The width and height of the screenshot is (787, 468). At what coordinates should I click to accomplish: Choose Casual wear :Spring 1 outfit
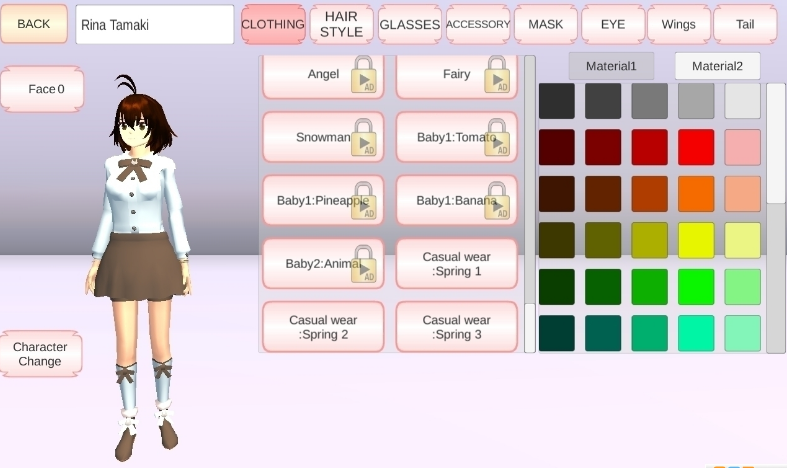pos(457,264)
